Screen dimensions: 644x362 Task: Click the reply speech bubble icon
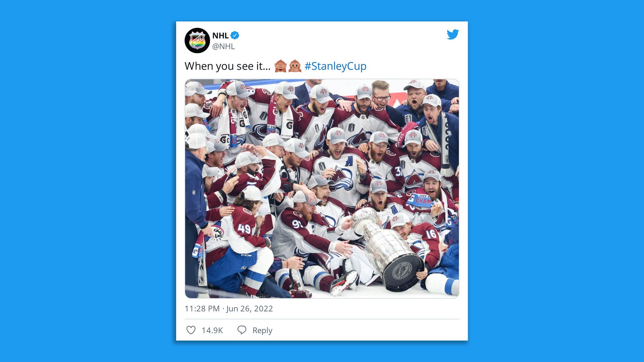click(x=242, y=330)
